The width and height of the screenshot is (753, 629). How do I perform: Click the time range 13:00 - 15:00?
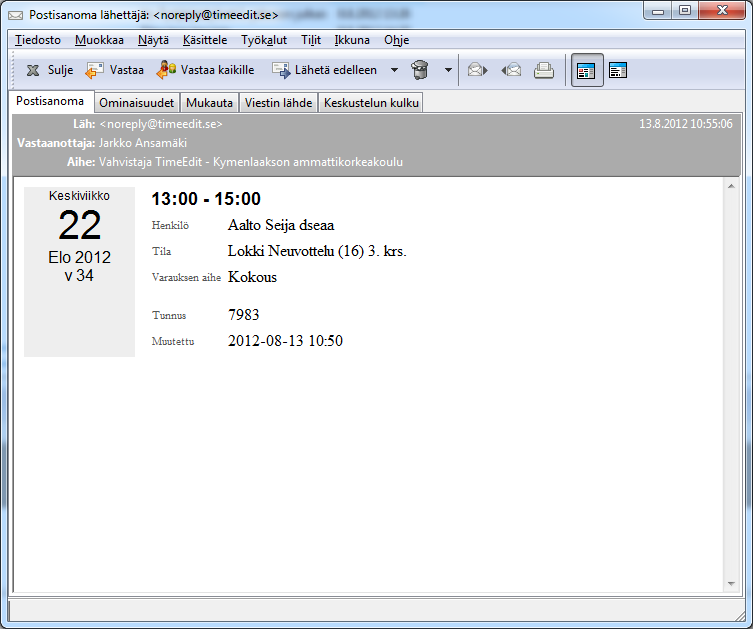(206, 199)
